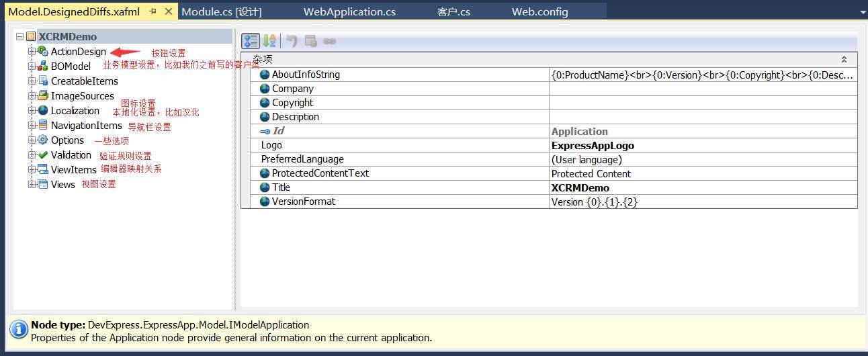This screenshot has height=356, width=868.
Task: Click the Alphabetical sort toolbar icon
Action: point(269,41)
